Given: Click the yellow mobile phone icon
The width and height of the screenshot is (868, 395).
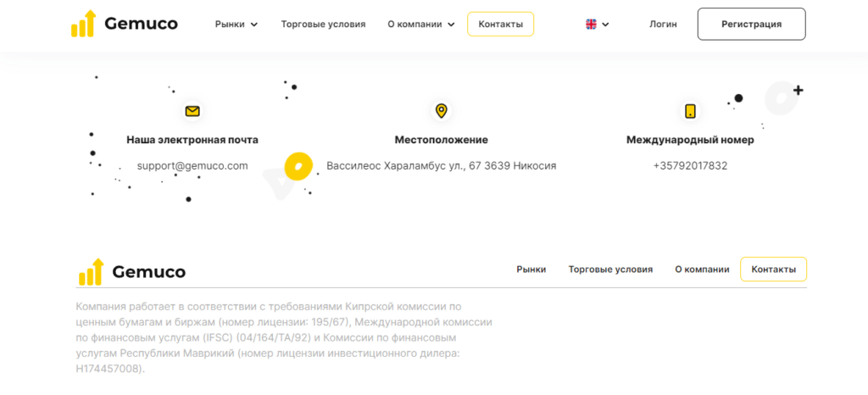Looking at the screenshot, I should [690, 111].
